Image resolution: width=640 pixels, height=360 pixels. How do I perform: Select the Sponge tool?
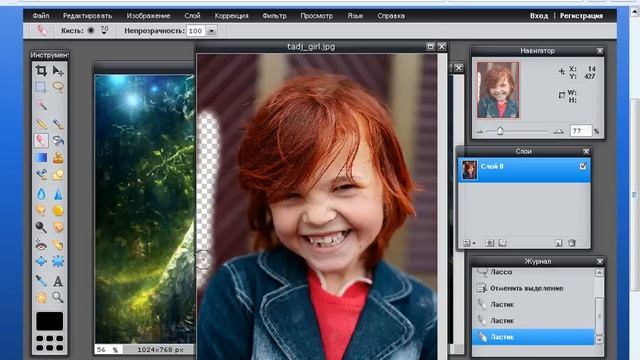tap(58, 210)
